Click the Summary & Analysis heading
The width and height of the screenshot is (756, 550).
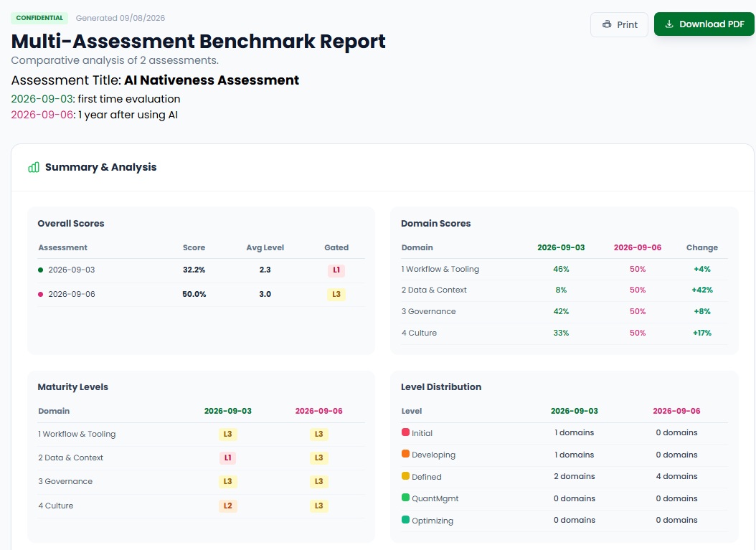click(100, 167)
